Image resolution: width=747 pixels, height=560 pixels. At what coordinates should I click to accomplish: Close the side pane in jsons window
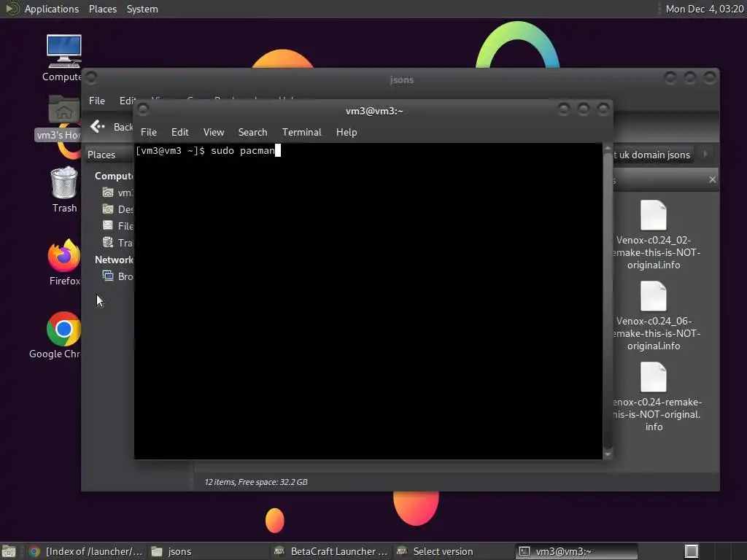coord(712,179)
